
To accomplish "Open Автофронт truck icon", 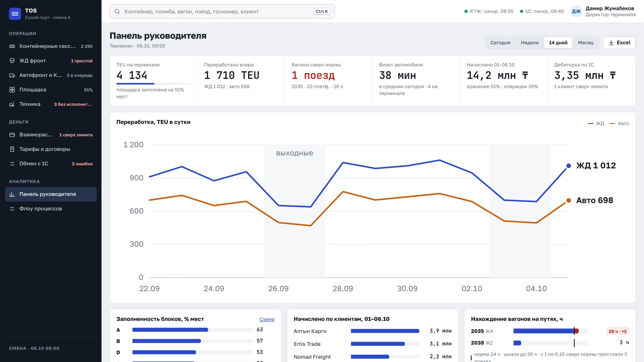I will pyautogui.click(x=12, y=75).
